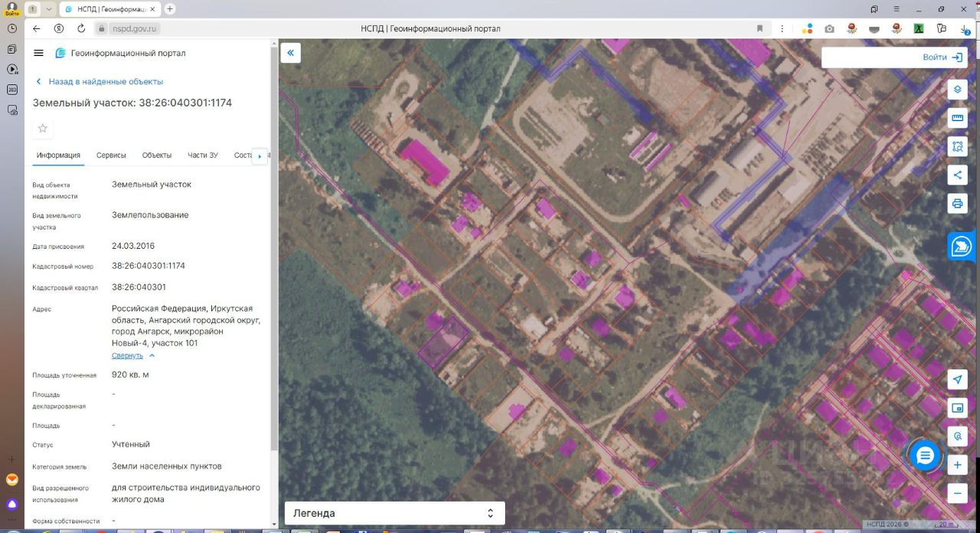This screenshot has height=533, width=980.
Task: Open Yandex home via Я icon
Action: [x=59, y=28]
